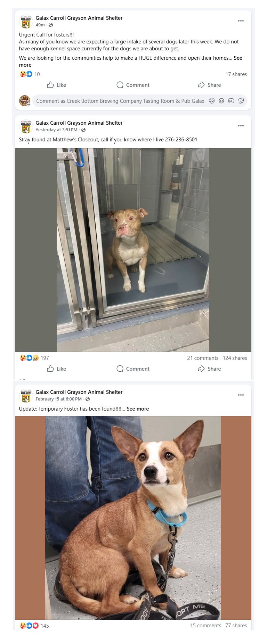Open options menu of stray dog post
The image size is (267, 644).
[x=241, y=126]
